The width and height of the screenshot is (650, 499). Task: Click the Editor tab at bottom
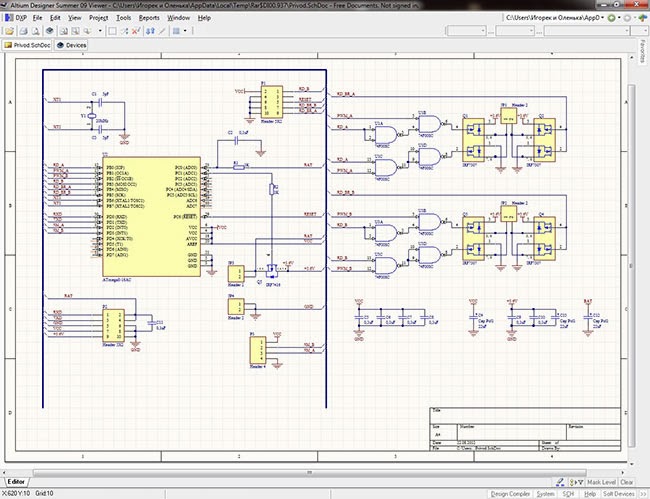tap(16, 482)
